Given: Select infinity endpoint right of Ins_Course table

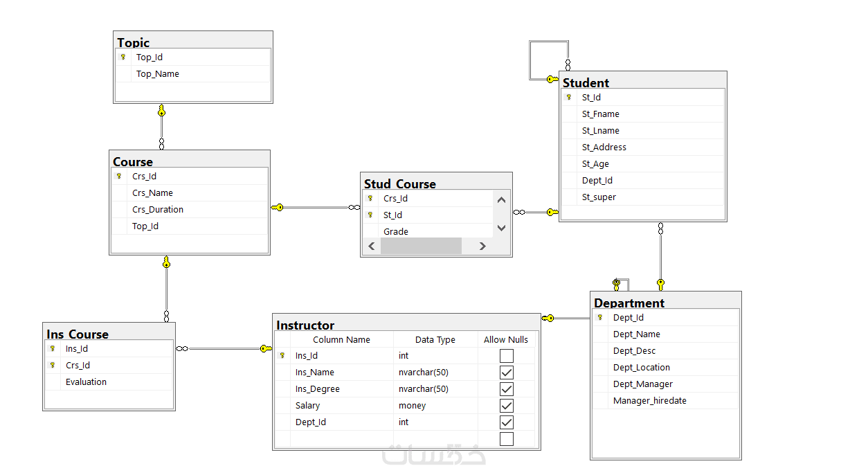Looking at the screenshot, I should (182, 349).
